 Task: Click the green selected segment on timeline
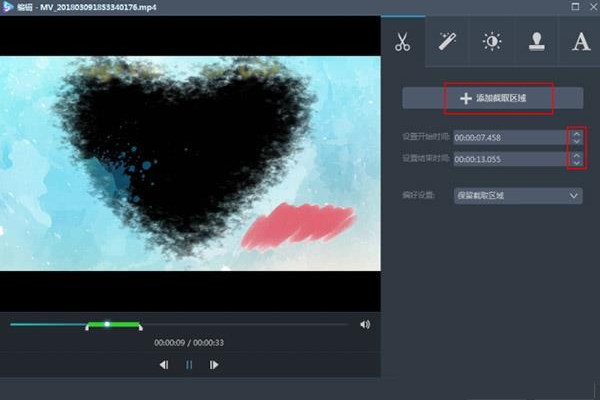click(124, 324)
